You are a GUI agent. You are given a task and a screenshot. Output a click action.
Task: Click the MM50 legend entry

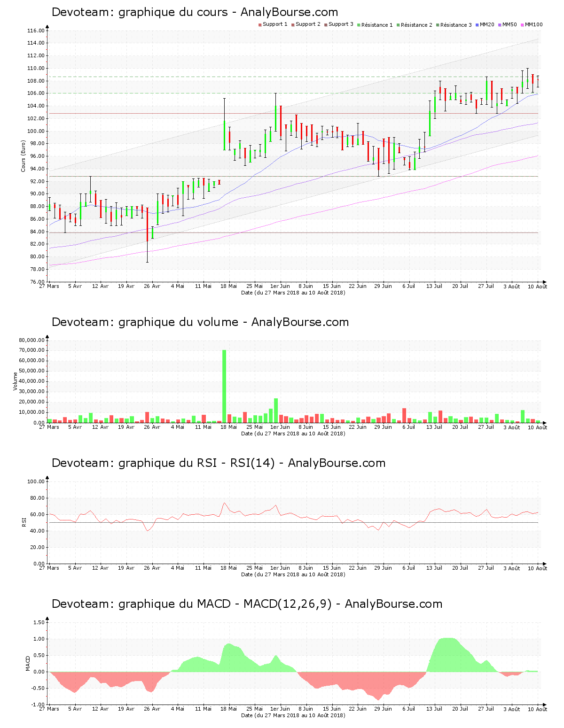click(x=508, y=24)
